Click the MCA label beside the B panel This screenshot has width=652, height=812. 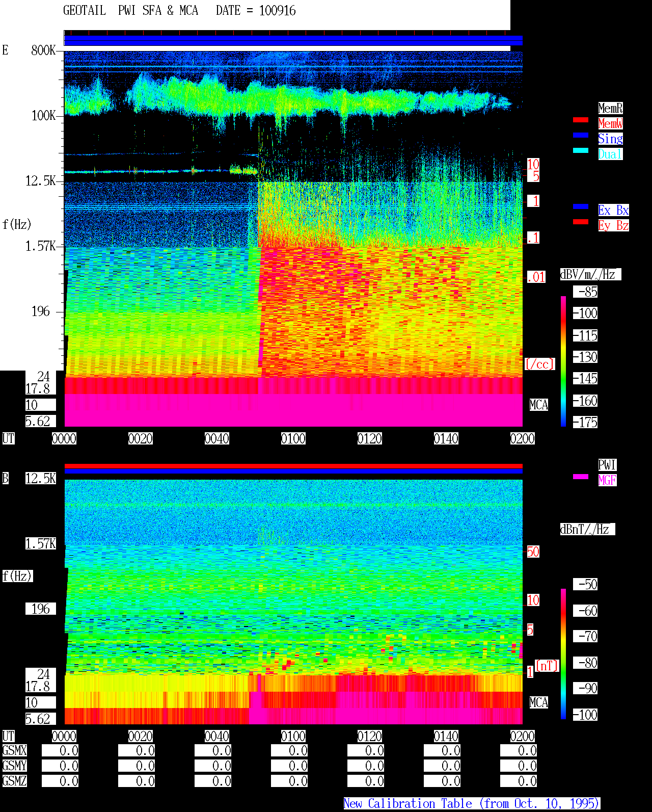click(x=539, y=702)
